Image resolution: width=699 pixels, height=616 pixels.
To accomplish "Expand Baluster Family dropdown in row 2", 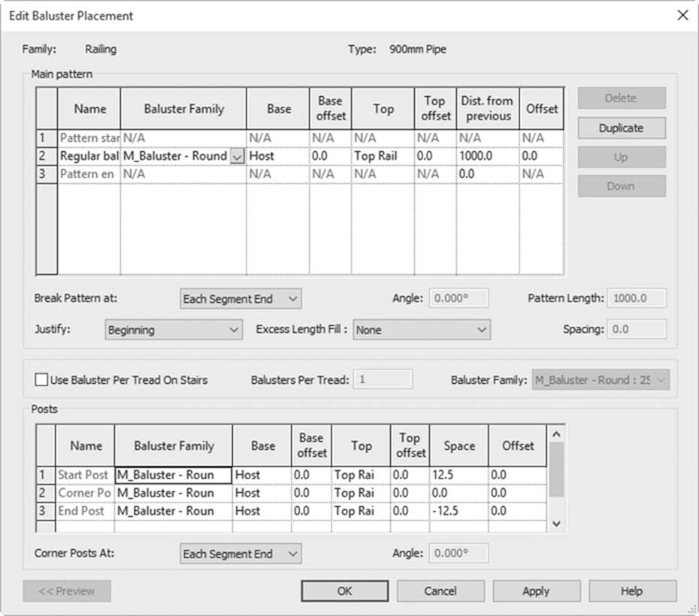I will click(x=238, y=156).
